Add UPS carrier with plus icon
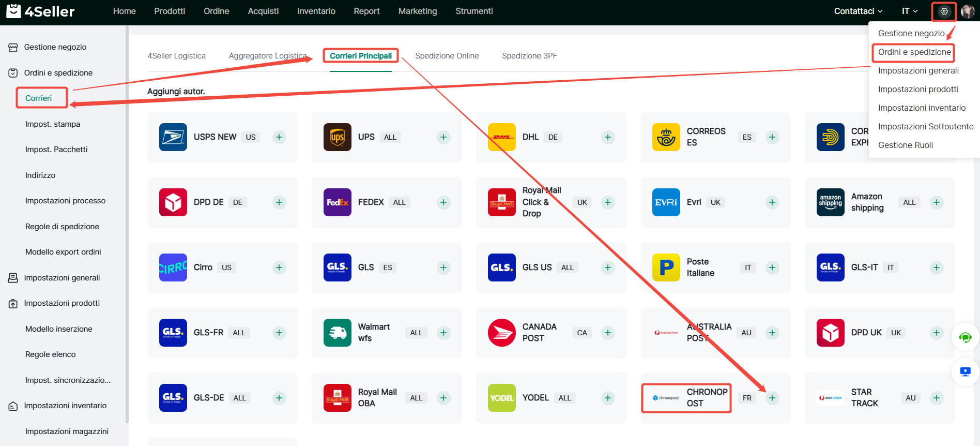The image size is (980, 446). pos(443,137)
